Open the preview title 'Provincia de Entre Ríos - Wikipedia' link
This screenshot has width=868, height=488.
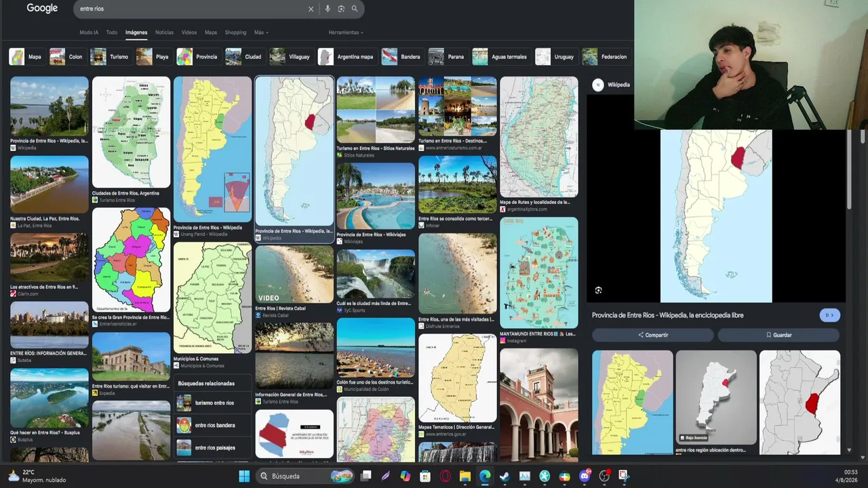(x=668, y=315)
